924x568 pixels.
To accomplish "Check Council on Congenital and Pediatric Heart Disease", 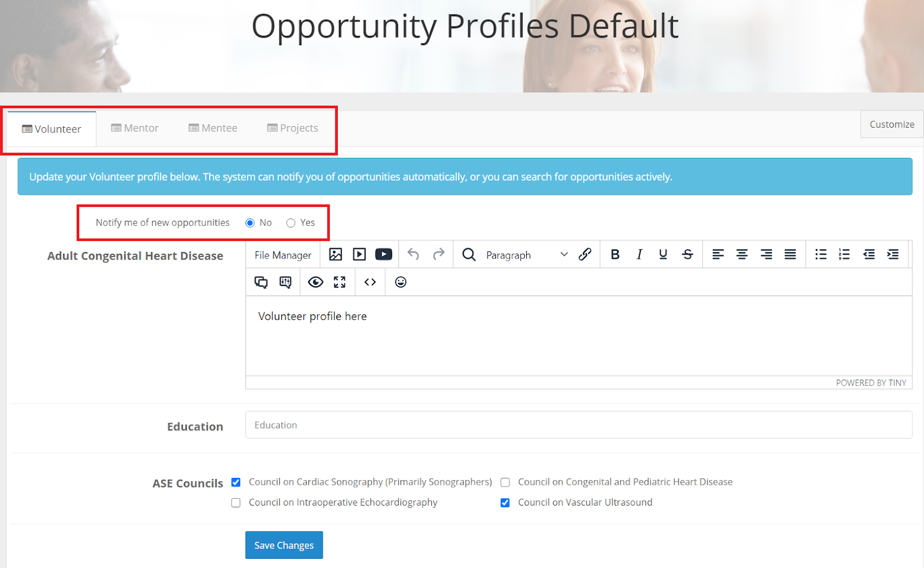I will (505, 482).
